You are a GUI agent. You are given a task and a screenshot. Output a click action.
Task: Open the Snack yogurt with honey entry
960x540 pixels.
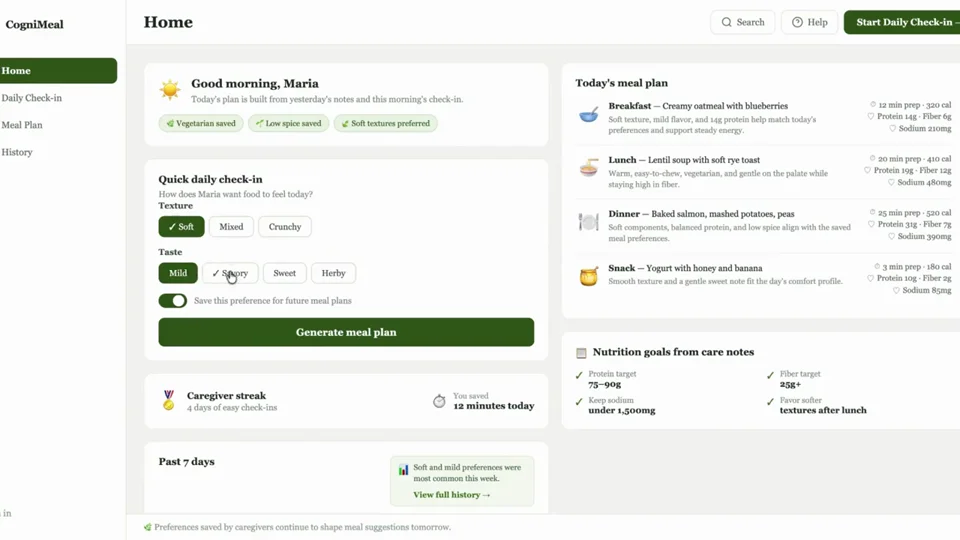(763, 278)
